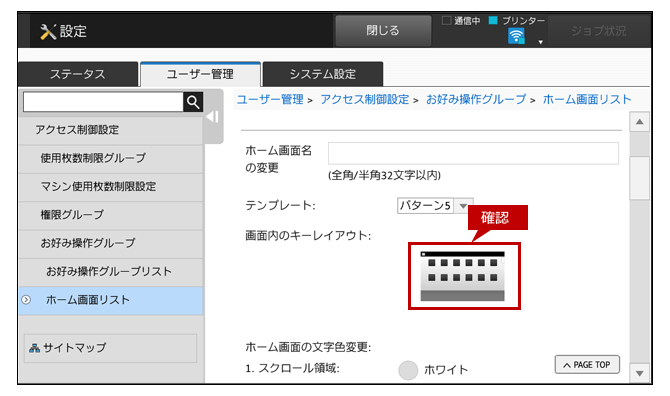This screenshot has width=670, height=396.
Task: Follow the アクセス制御設定 breadcrumb link
Action: (x=364, y=100)
